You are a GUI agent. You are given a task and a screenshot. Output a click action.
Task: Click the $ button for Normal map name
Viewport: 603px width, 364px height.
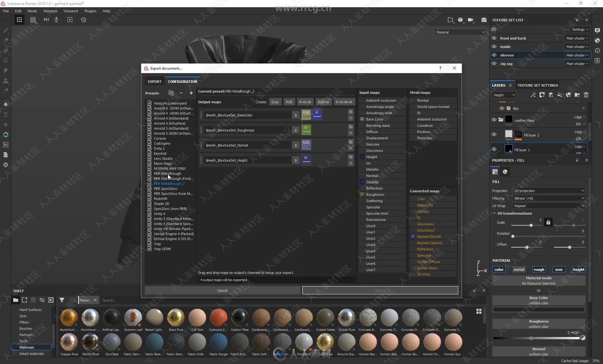[x=296, y=145]
